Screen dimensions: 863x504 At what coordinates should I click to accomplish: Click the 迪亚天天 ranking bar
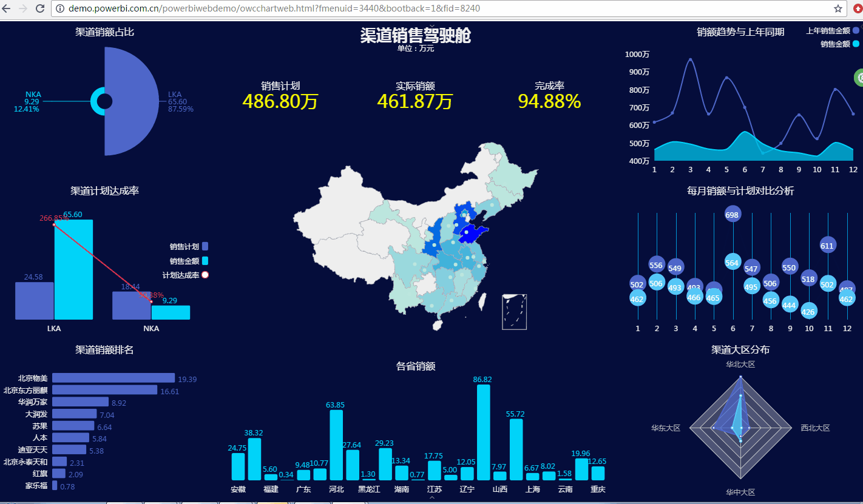[69, 450]
